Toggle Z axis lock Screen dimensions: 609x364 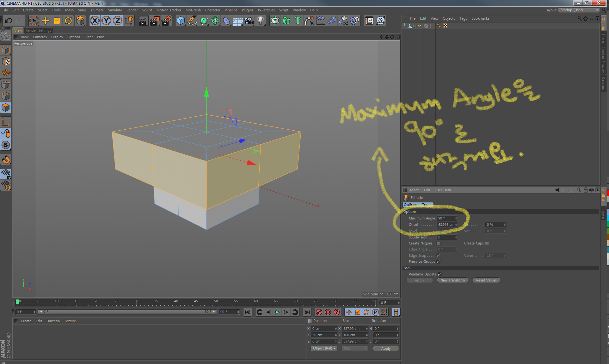118,21
